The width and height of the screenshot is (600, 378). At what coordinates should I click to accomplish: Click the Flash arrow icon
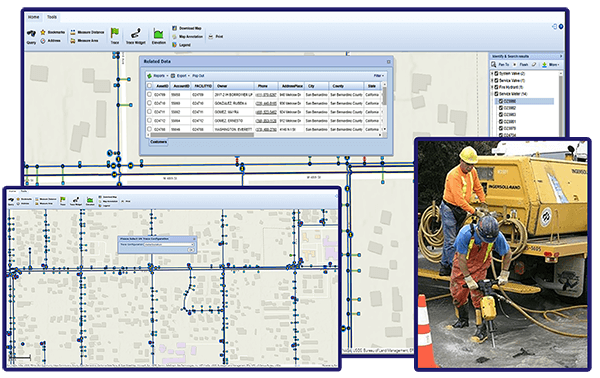click(515, 65)
